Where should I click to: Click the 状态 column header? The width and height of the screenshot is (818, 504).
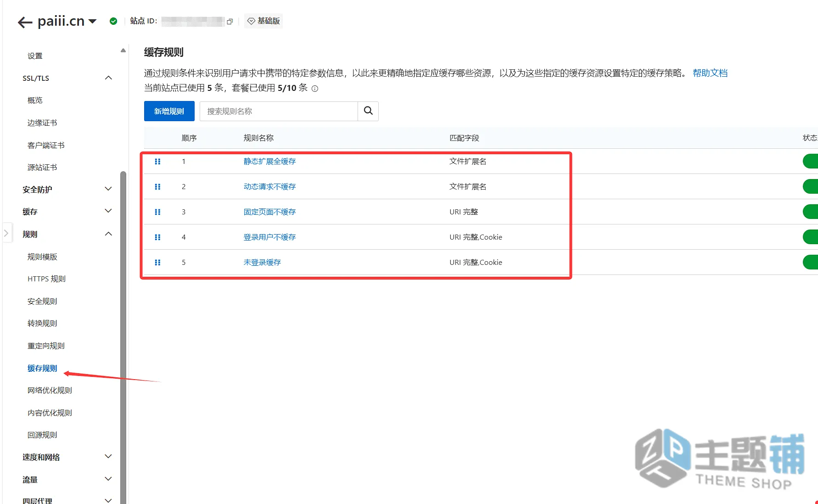click(x=810, y=138)
